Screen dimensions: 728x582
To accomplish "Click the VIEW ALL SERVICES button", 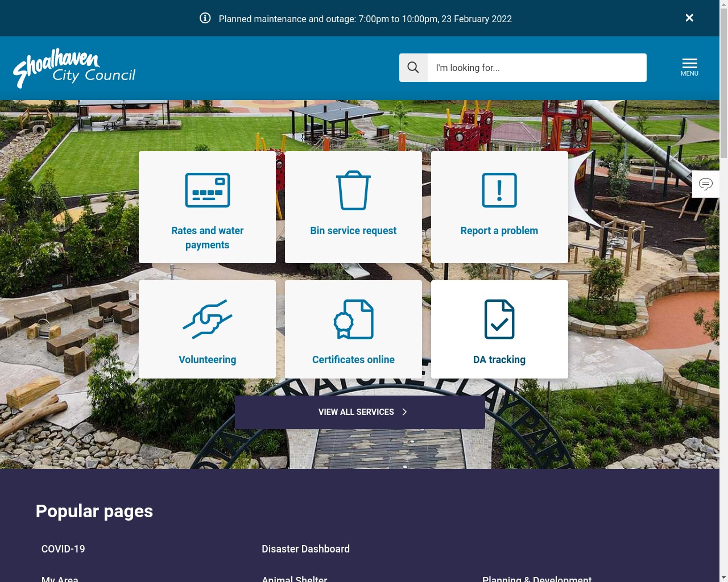I will click(356, 412).
